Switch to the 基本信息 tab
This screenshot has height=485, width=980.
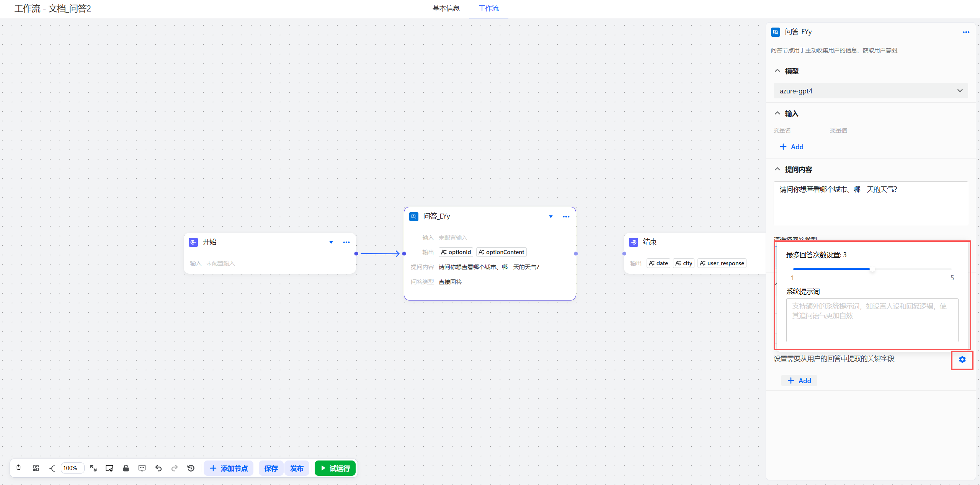click(446, 8)
